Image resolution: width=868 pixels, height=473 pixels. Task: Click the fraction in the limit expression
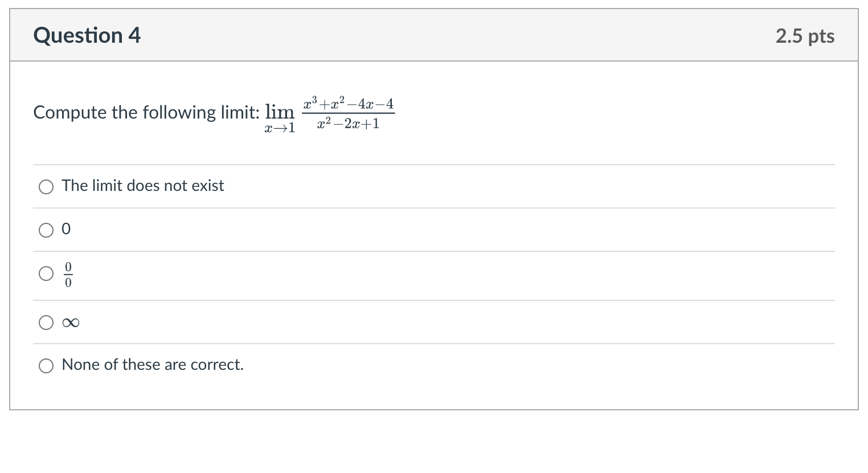click(349, 113)
